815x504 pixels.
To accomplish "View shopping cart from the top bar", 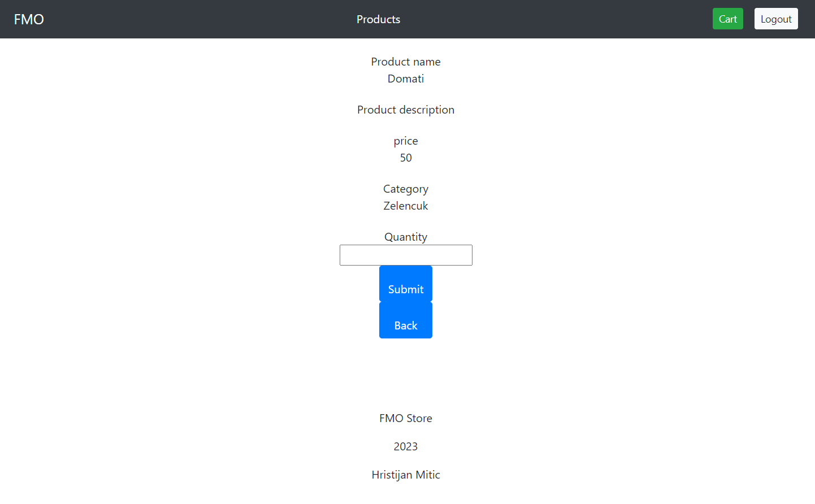I will tap(727, 19).
